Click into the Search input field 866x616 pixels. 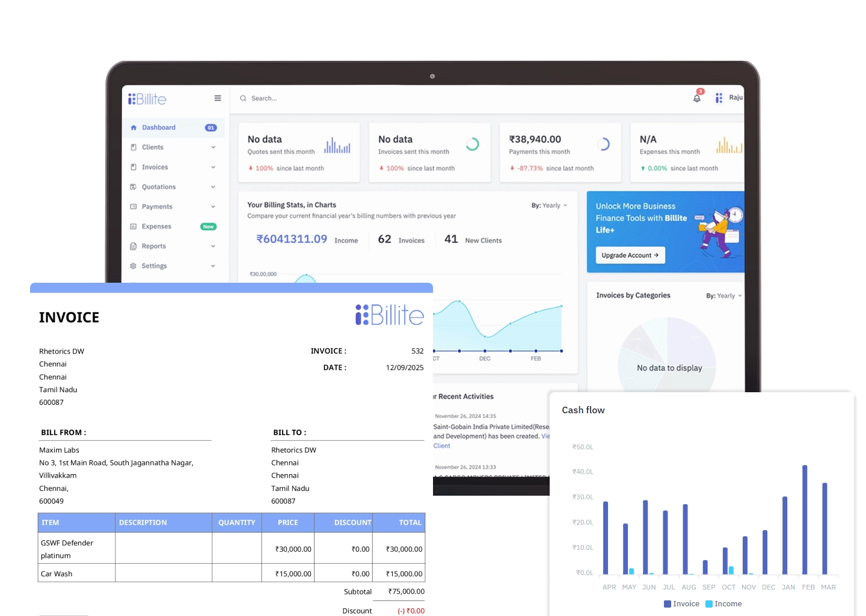(361, 99)
